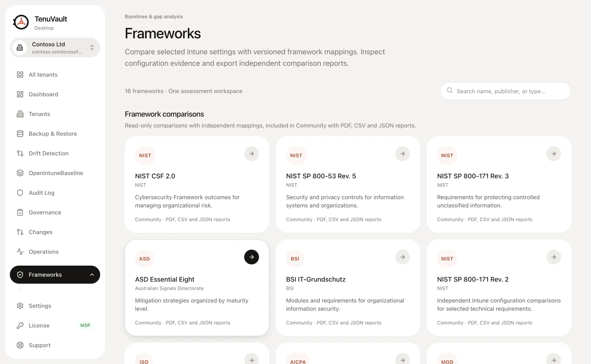Click the NIST SP 800-171 Rev. 3 title
The image size is (591, 364).
(x=473, y=176)
